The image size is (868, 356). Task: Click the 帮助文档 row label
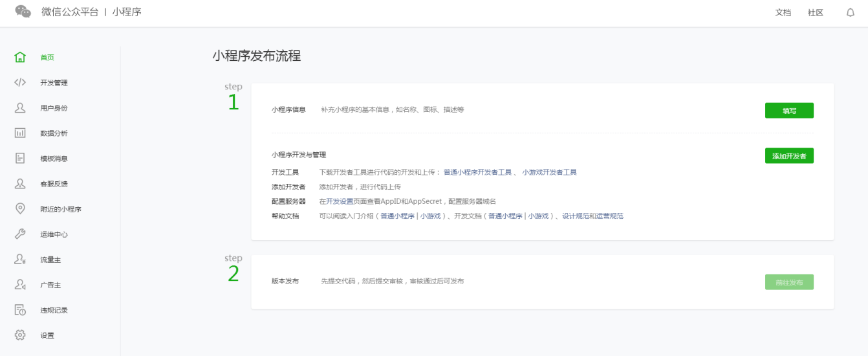click(x=285, y=216)
